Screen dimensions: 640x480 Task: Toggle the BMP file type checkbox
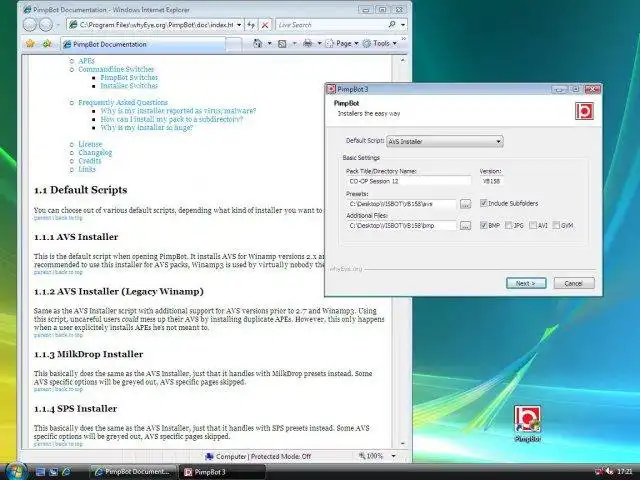[x=484, y=225]
